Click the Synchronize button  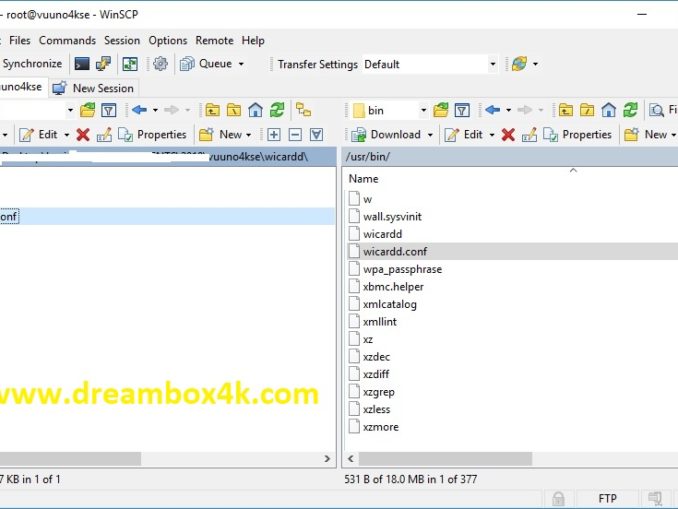32,64
